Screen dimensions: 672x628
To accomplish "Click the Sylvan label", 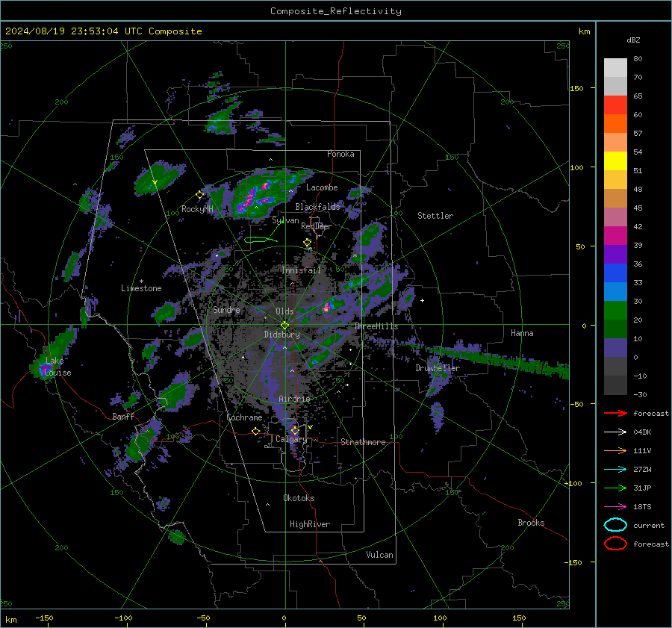I will tap(285, 220).
